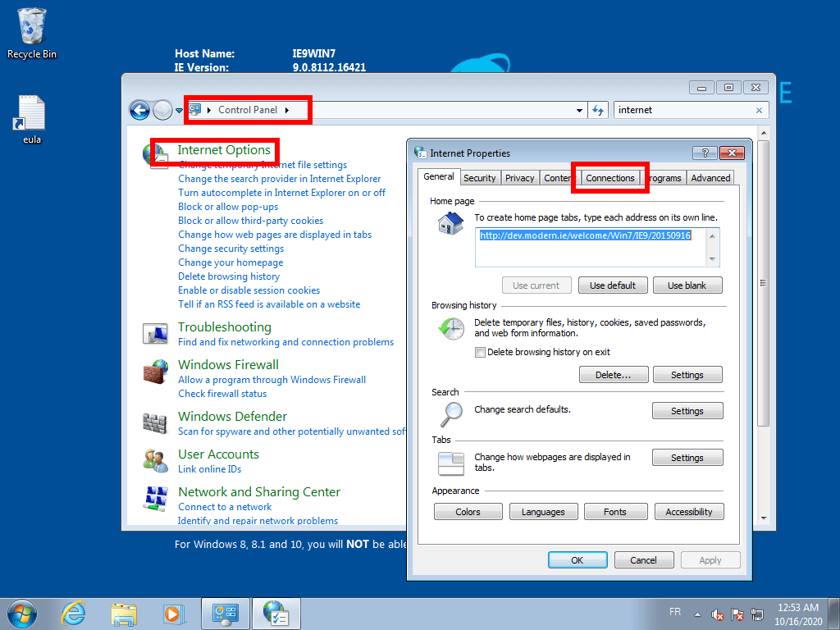
Task: Click the Windows Firewall brick wall icon
Action: click(x=156, y=371)
